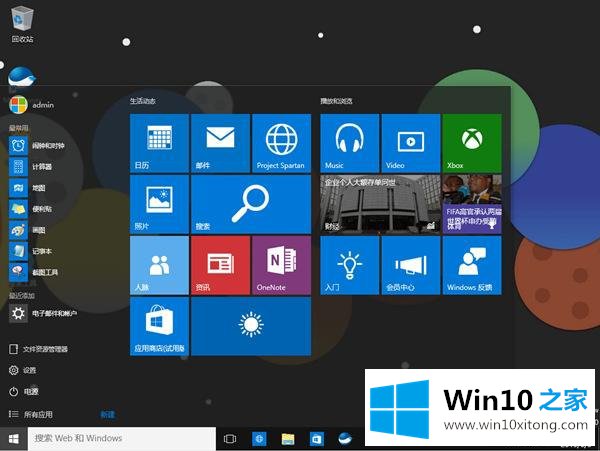This screenshot has width=600, height=451.
Task: Open the Get Started lightbulb tile
Action: [x=350, y=265]
